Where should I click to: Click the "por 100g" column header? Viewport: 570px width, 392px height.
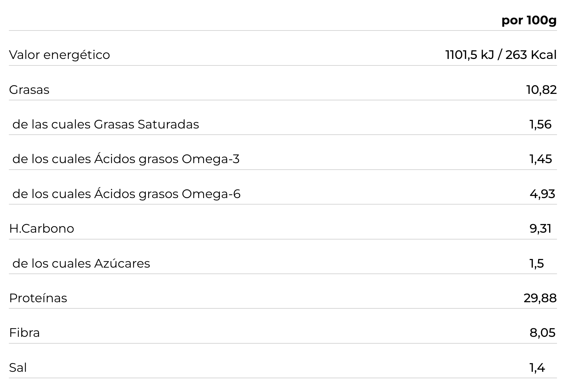pyautogui.click(x=529, y=21)
